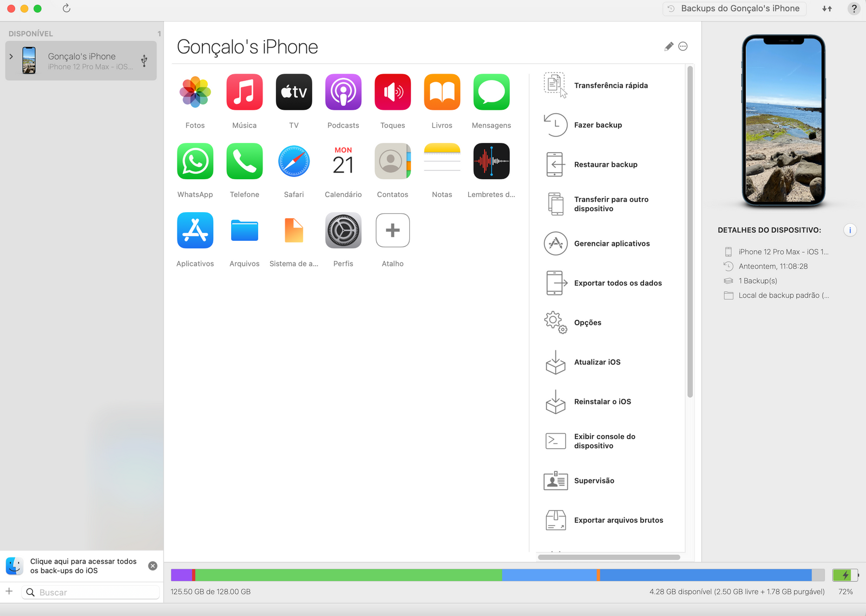Click the refresh icon in title bar
This screenshot has height=616, width=866.
click(x=67, y=8)
